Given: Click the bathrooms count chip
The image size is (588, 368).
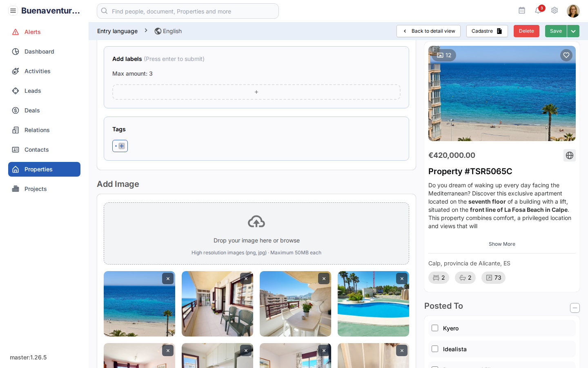Looking at the screenshot, I should click(465, 278).
